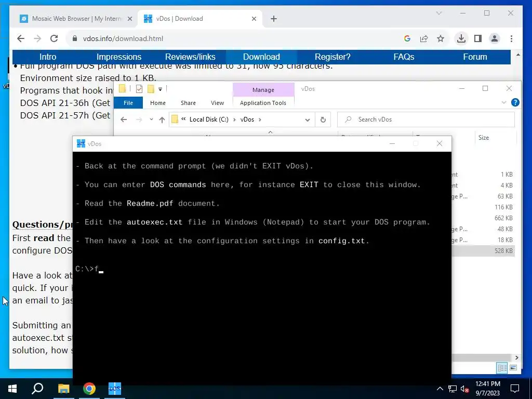Image resolution: width=532 pixels, height=399 pixels.
Task: Open File tab in Explorer ribbon
Action: tap(128, 103)
